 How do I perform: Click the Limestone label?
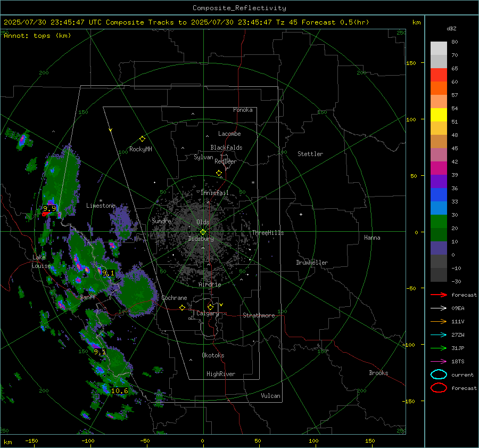pyautogui.click(x=101, y=206)
